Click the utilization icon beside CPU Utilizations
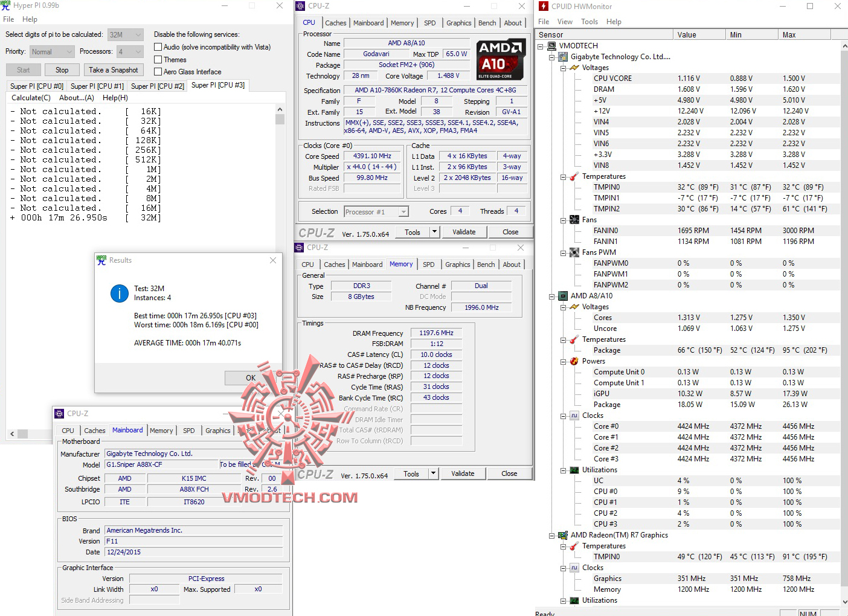848x616 pixels. pos(574,470)
